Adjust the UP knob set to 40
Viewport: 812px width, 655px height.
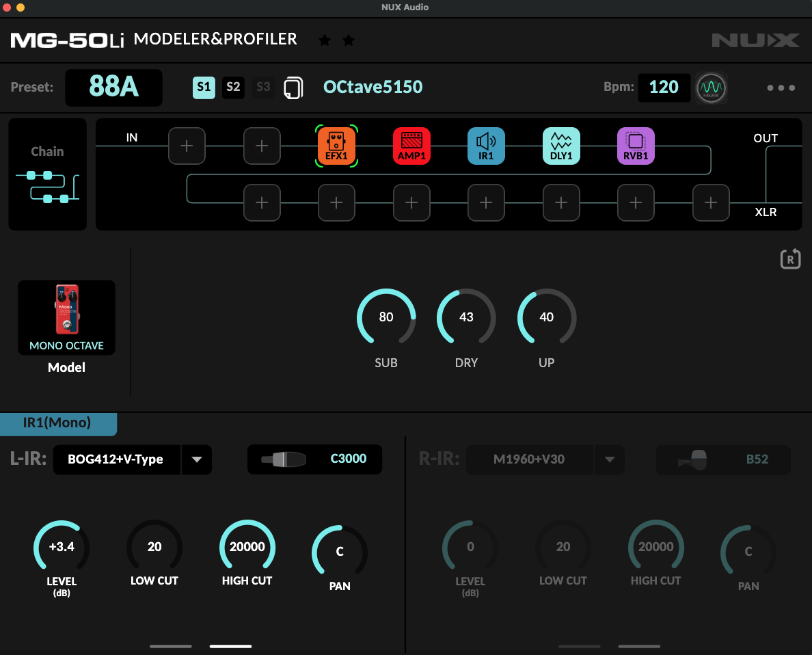(x=546, y=317)
